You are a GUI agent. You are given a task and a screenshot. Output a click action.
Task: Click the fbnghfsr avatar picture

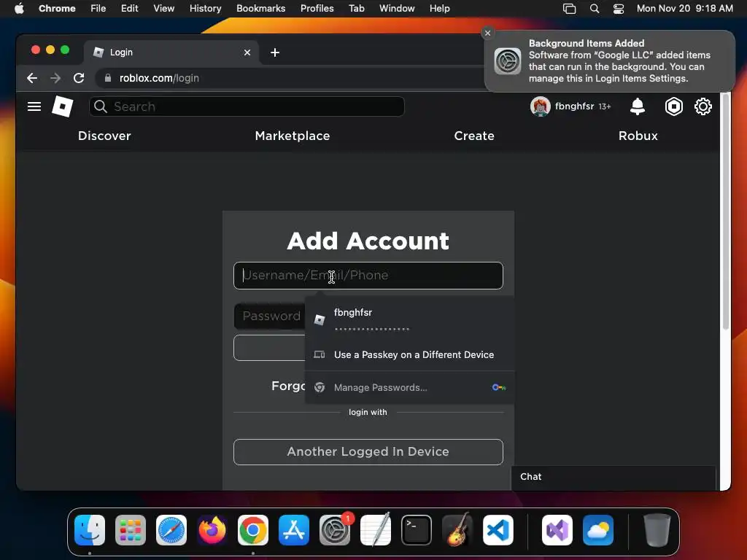[x=541, y=106]
